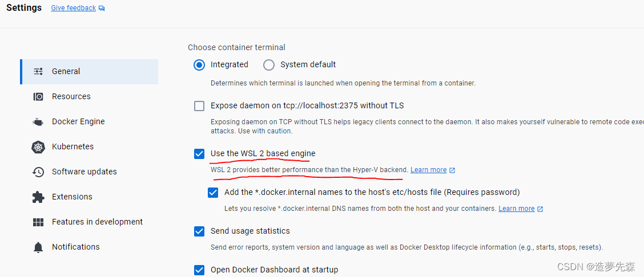Image resolution: width=644 pixels, height=277 pixels.
Task: Select the Integrated terminal radio button
Action: (199, 65)
